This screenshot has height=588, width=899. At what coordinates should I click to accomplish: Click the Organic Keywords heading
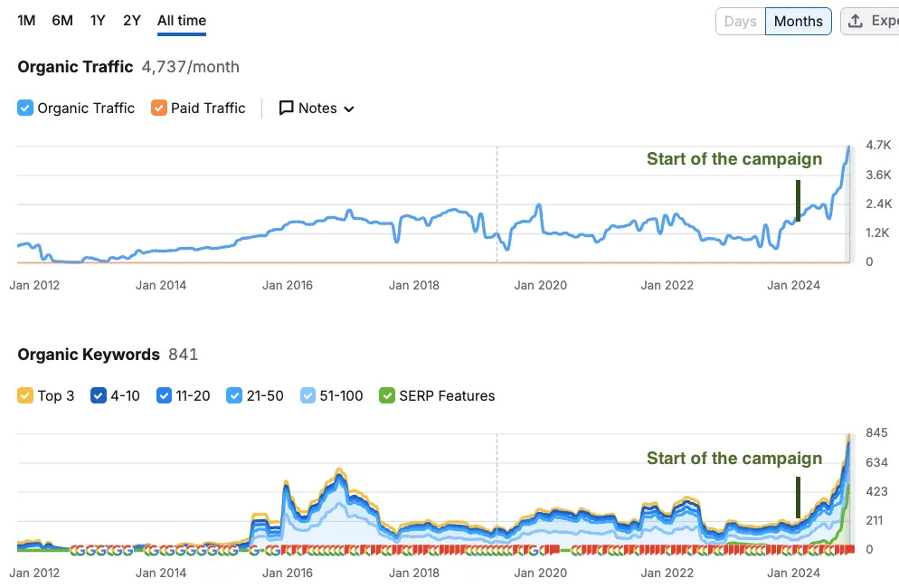(x=89, y=355)
